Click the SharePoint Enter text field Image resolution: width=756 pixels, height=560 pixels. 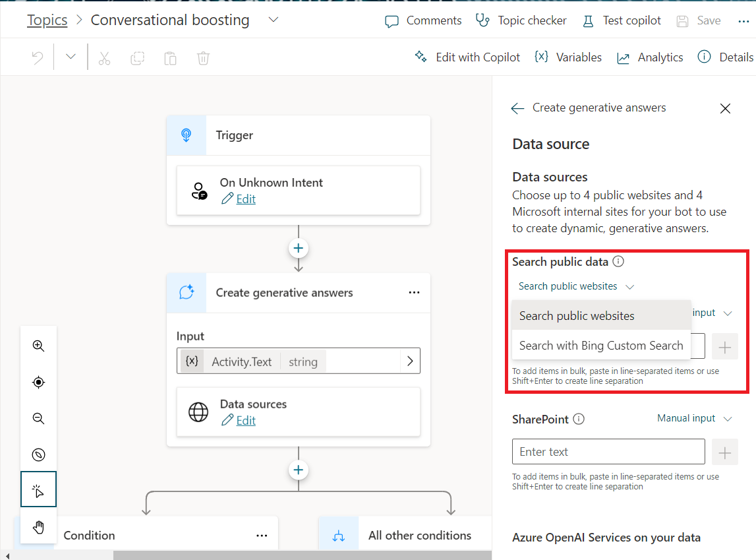click(x=608, y=452)
